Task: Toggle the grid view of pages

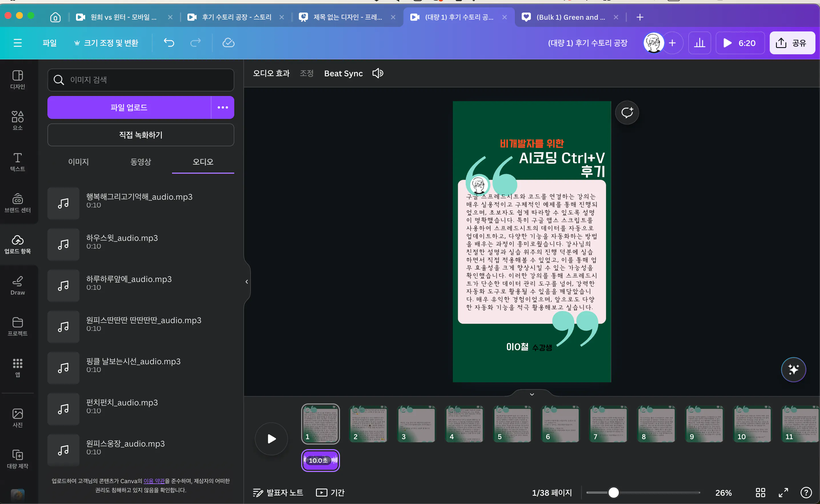Action: pos(760,492)
